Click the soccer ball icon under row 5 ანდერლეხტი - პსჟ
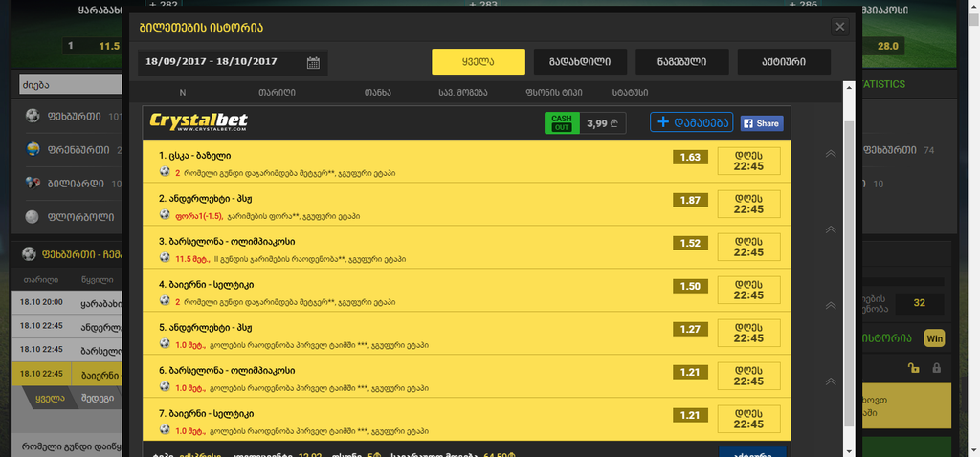The image size is (980, 457). tap(165, 343)
